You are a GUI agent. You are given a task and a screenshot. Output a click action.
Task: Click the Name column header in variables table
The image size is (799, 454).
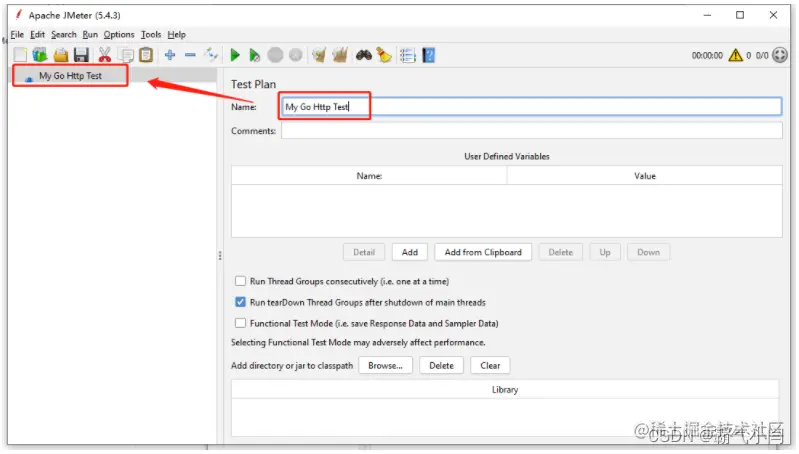click(369, 176)
